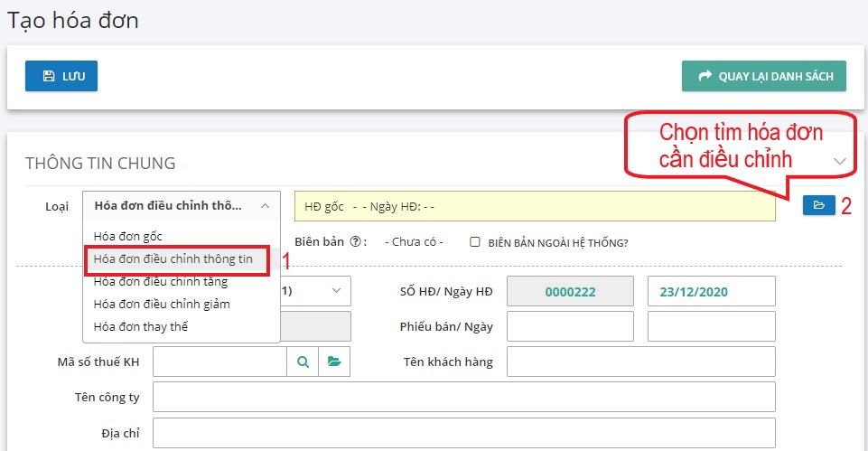Click the Địa chỉ address field
The height and width of the screenshot is (451, 868).
464,433
